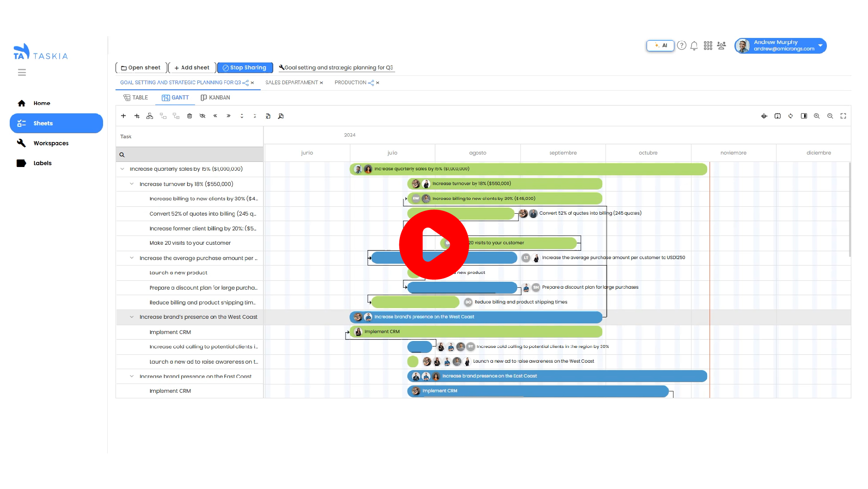Click the export to Excel icon
Screen dimensions: 868x489
point(268,116)
